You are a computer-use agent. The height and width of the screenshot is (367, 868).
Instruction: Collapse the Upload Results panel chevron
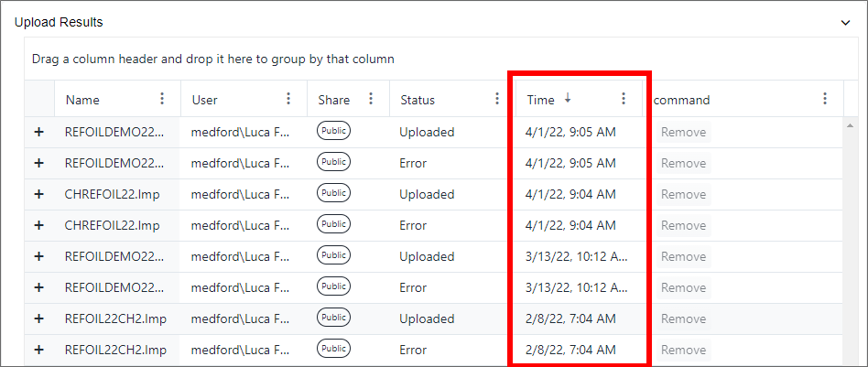(845, 22)
